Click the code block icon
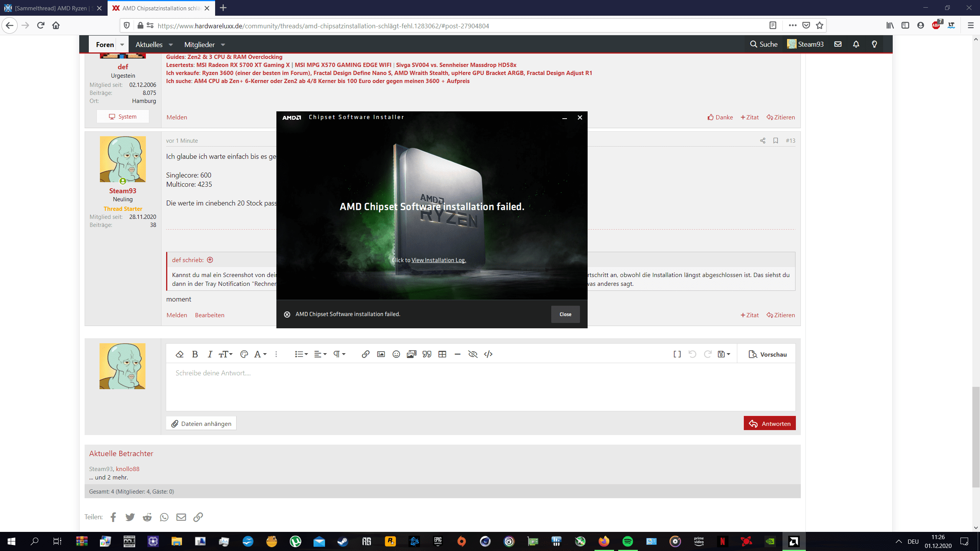Image resolution: width=980 pixels, height=551 pixels. (x=488, y=354)
